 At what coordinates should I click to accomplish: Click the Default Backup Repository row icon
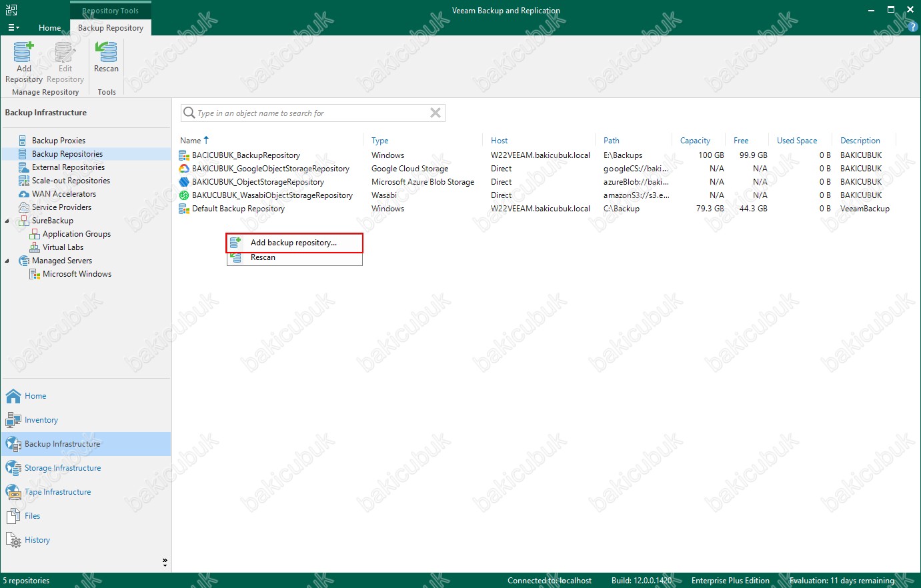pos(184,209)
